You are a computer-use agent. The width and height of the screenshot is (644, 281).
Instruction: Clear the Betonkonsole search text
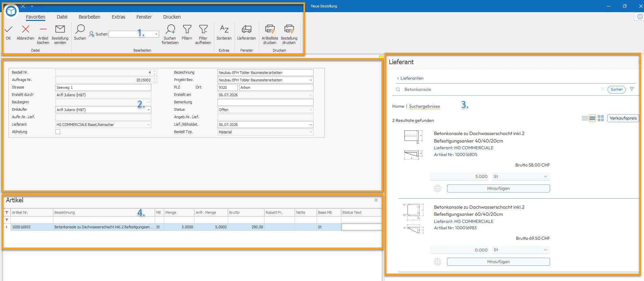602,89
